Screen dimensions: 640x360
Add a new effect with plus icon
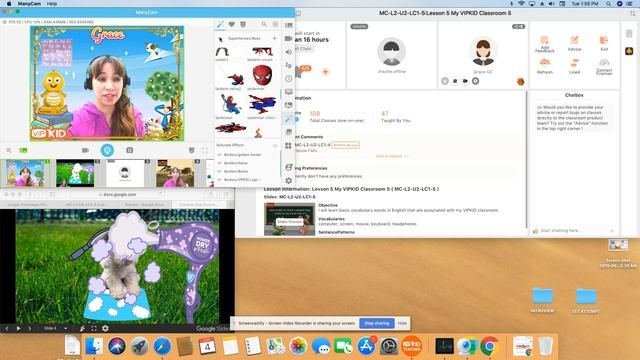(274, 38)
